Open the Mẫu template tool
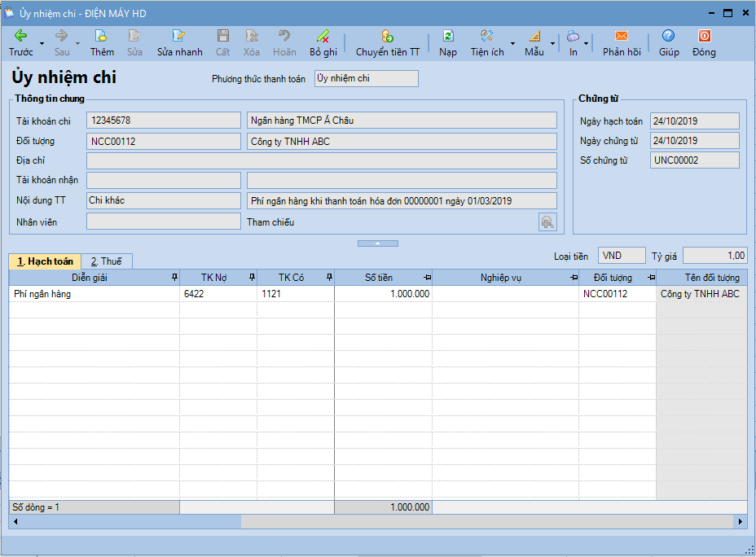This screenshot has width=756, height=557. click(534, 43)
